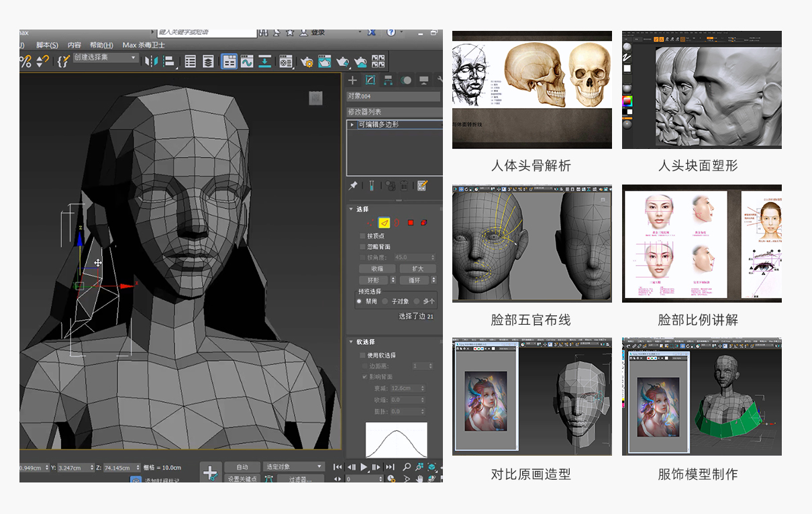
Task: Click the Layer Explorer toolbar icon
Action: pyautogui.click(x=209, y=62)
